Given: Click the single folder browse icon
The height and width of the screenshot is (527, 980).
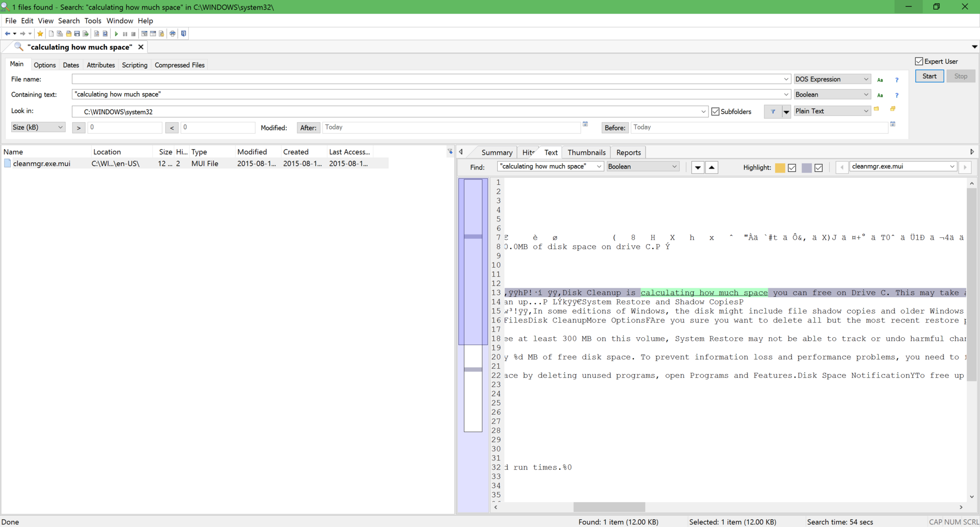Looking at the screenshot, I should (x=877, y=109).
